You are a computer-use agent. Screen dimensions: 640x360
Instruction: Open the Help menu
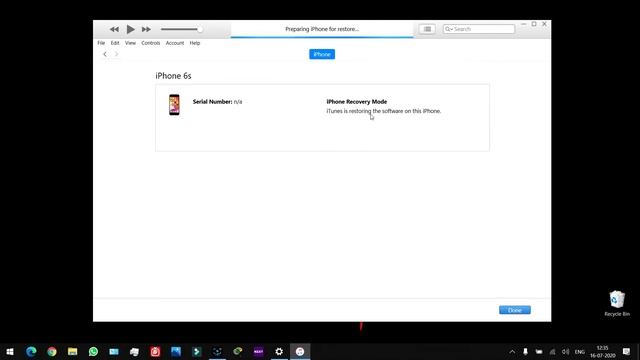[x=195, y=43]
